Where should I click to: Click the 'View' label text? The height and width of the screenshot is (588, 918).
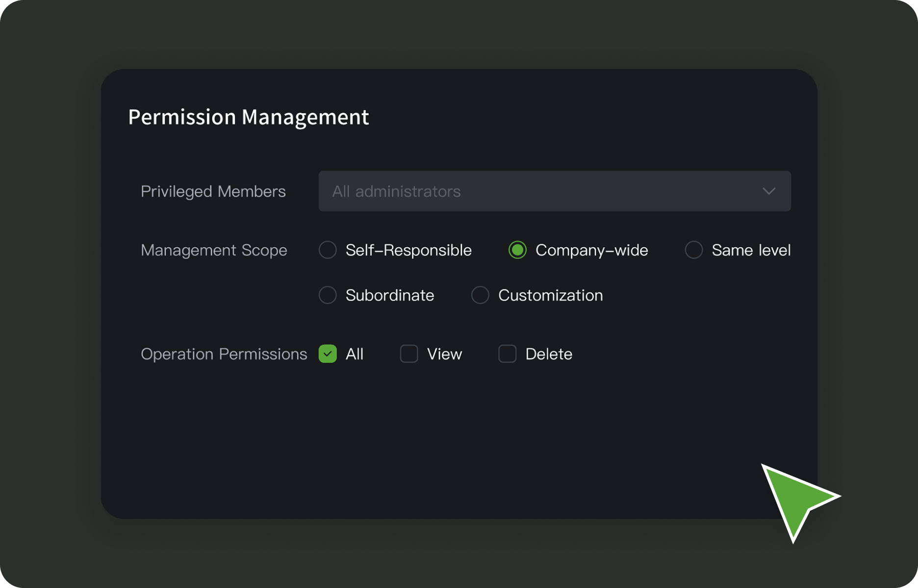coord(444,354)
